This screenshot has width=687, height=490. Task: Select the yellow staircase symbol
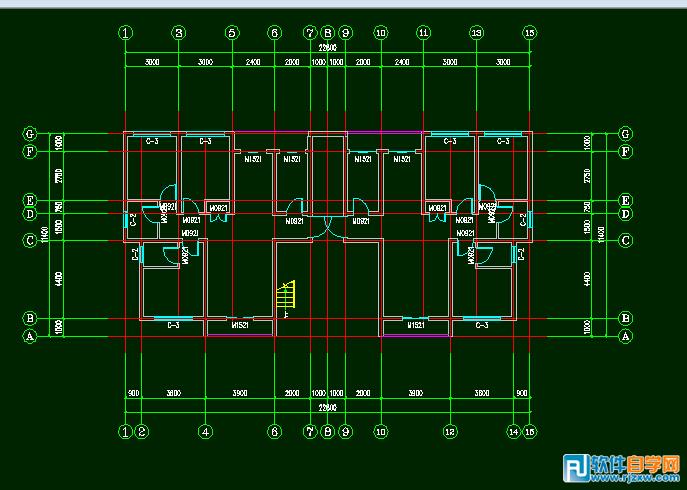click(x=286, y=295)
